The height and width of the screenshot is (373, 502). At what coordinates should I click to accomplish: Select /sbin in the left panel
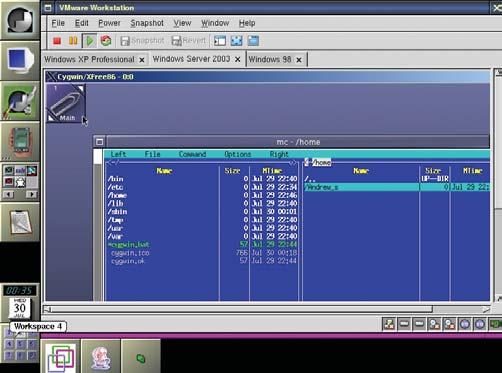(x=202, y=212)
